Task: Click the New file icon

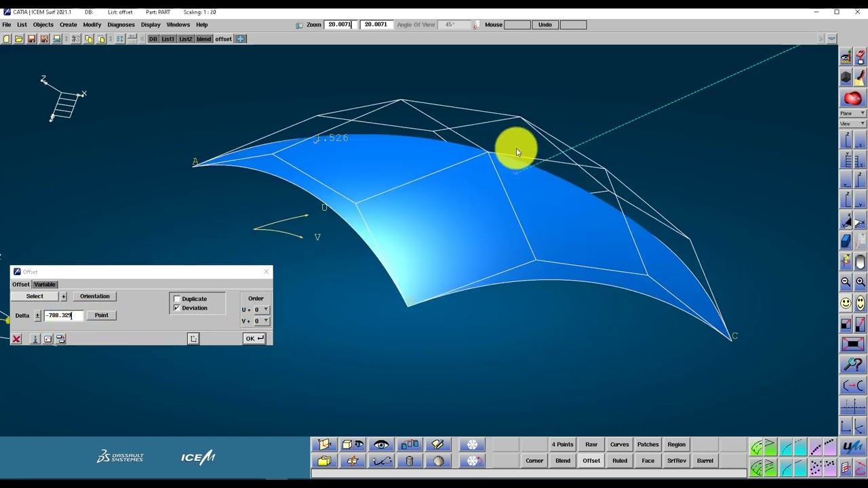Action: click(x=7, y=39)
